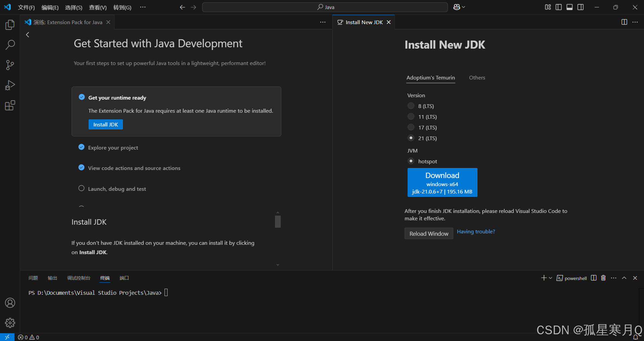Go forward with the title bar arrow
Image resolution: width=644 pixels, height=341 pixels.
(193, 7)
